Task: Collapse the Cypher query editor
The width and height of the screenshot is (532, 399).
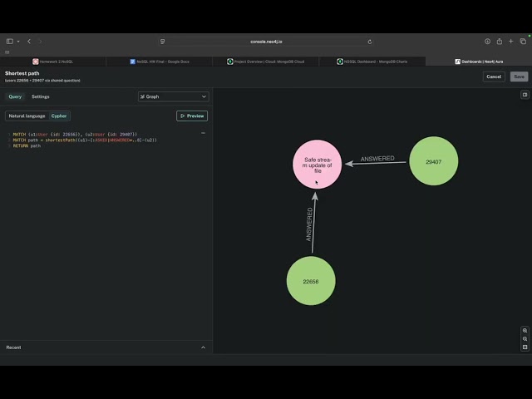Action: pos(203,133)
